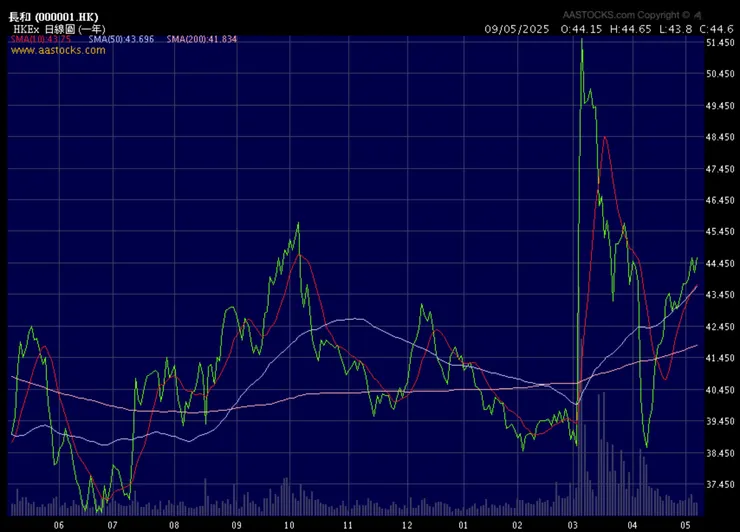Open the www.aastocks.com link text
This screenshot has width=740, height=532.
[58, 50]
